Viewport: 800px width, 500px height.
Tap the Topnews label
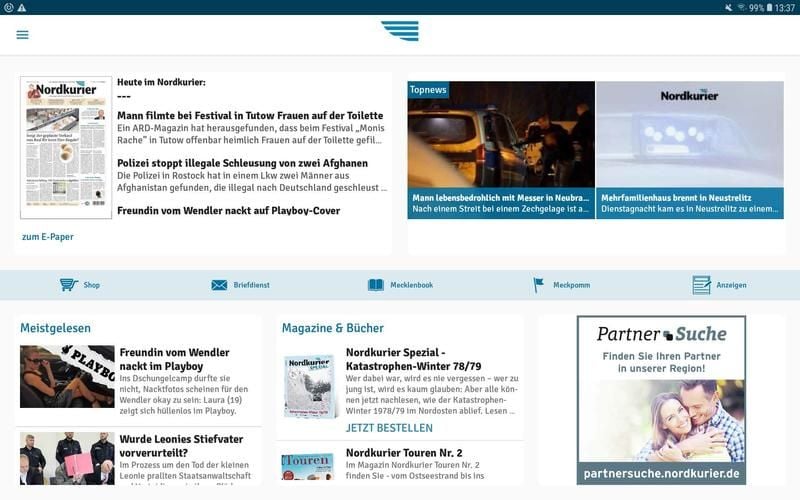tap(428, 90)
